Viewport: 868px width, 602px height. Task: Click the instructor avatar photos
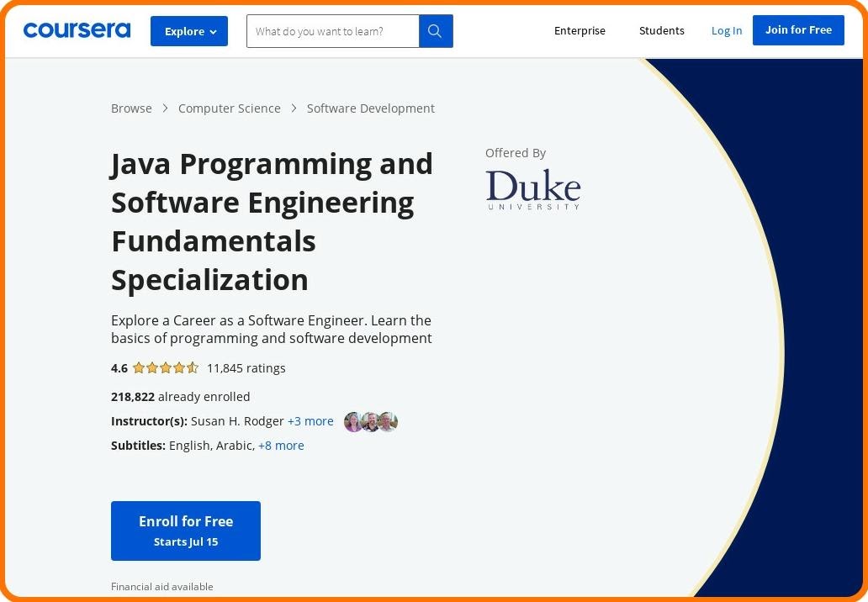[371, 421]
